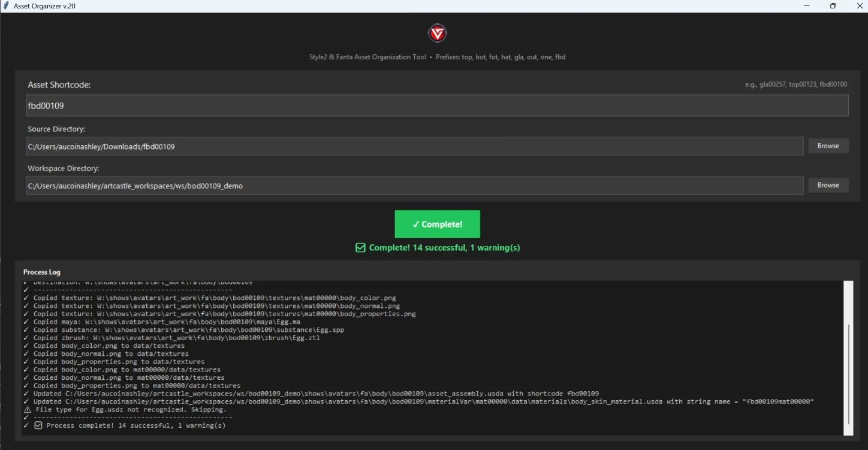Click the Workspace Directory path field
The image size is (868, 450).
click(x=414, y=186)
